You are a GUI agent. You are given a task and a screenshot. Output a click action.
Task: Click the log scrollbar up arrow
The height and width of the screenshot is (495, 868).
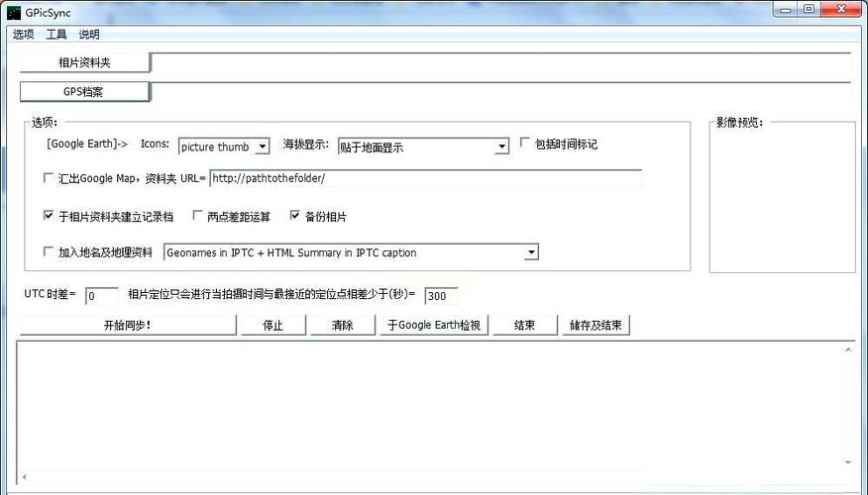click(848, 349)
